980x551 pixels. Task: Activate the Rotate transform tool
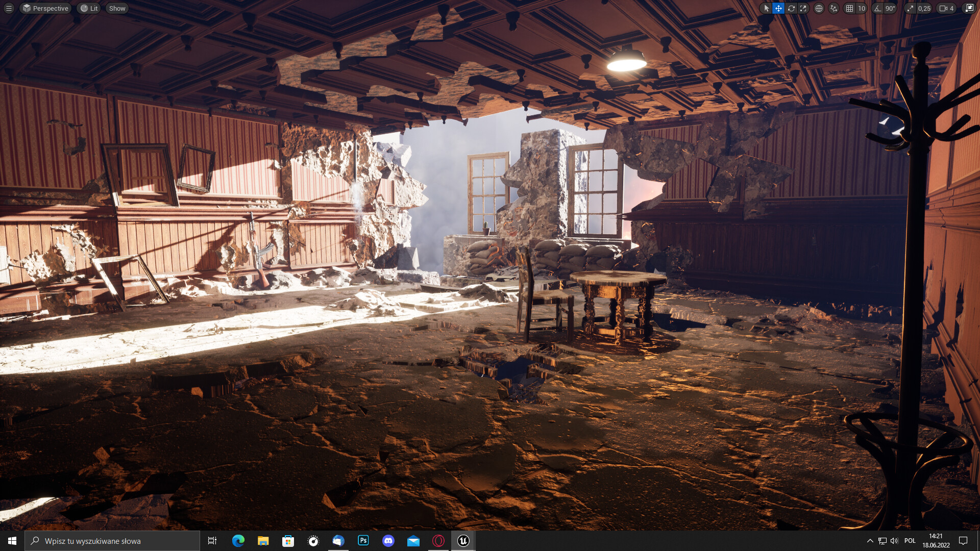791,8
